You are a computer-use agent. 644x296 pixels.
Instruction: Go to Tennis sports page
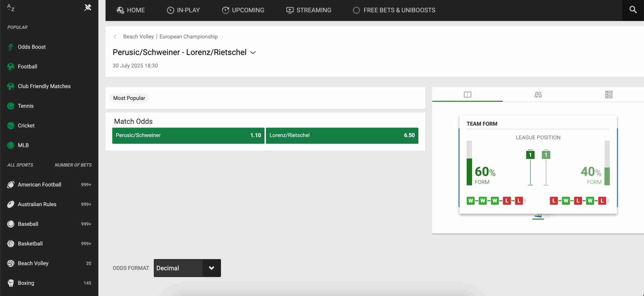[x=49, y=106]
